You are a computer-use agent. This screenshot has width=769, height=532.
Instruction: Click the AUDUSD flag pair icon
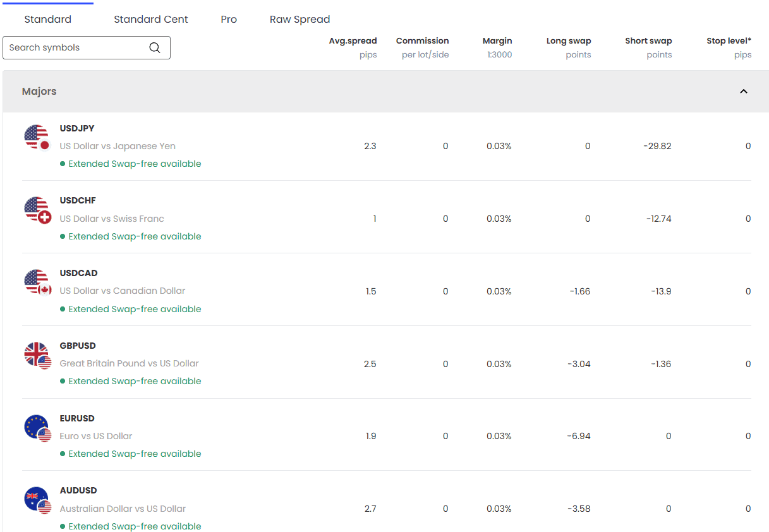(37, 500)
